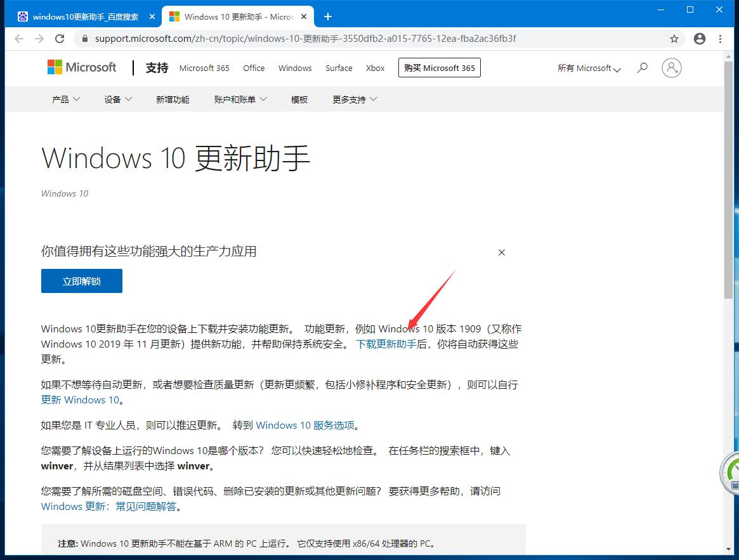This screenshot has width=739, height=560.
Task: Open a new tab with the plus icon
Action: click(x=328, y=16)
